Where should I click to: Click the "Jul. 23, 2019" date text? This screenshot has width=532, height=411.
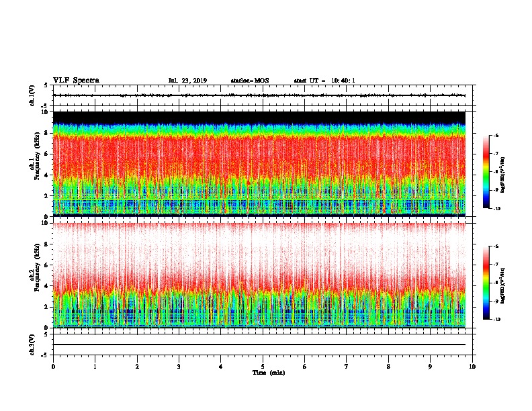pyautogui.click(x=187, y=81)
